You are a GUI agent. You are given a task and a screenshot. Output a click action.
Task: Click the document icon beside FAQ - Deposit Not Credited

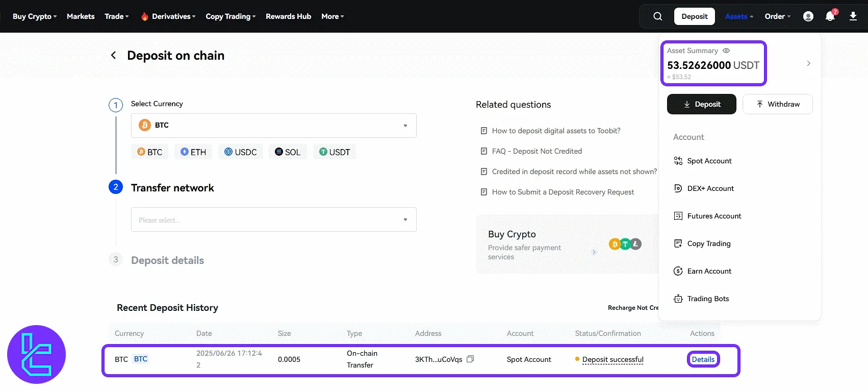[x=483, y=151]
